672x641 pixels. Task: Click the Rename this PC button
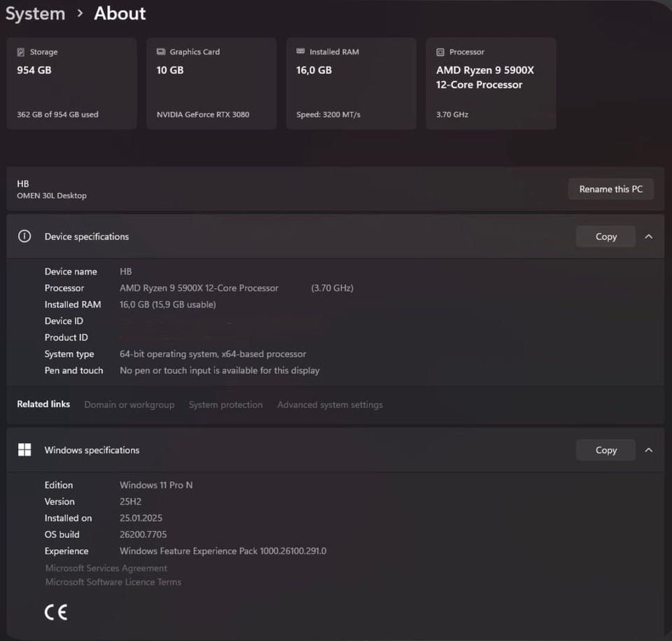tap(610, 189)
